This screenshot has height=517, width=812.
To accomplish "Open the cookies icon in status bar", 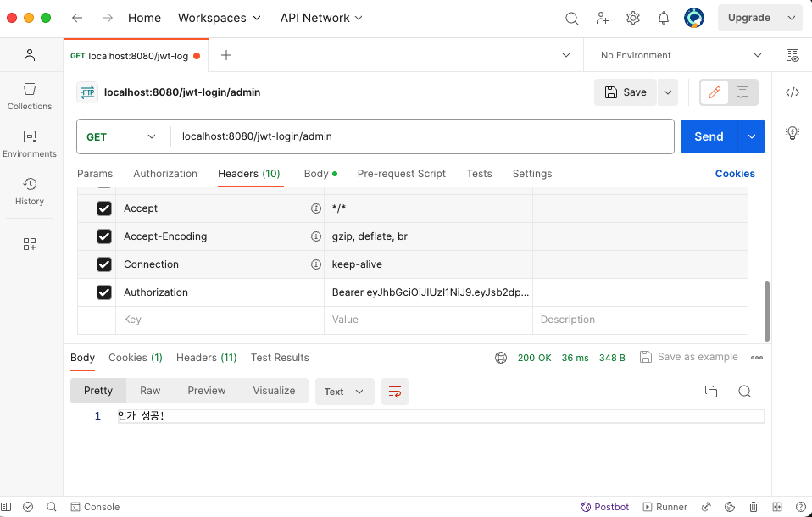I will [730, 507].
